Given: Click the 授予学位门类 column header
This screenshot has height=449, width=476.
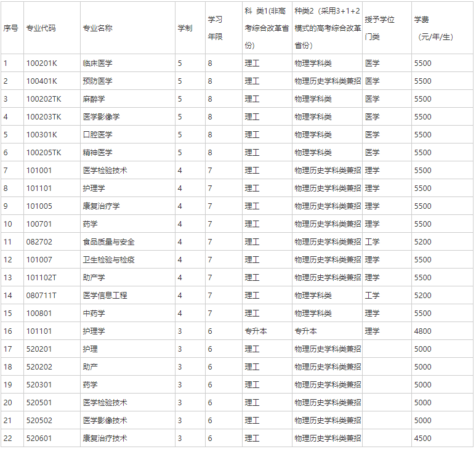Looking at the screenshot, I should pyautogui.click(x=379, y=28).
